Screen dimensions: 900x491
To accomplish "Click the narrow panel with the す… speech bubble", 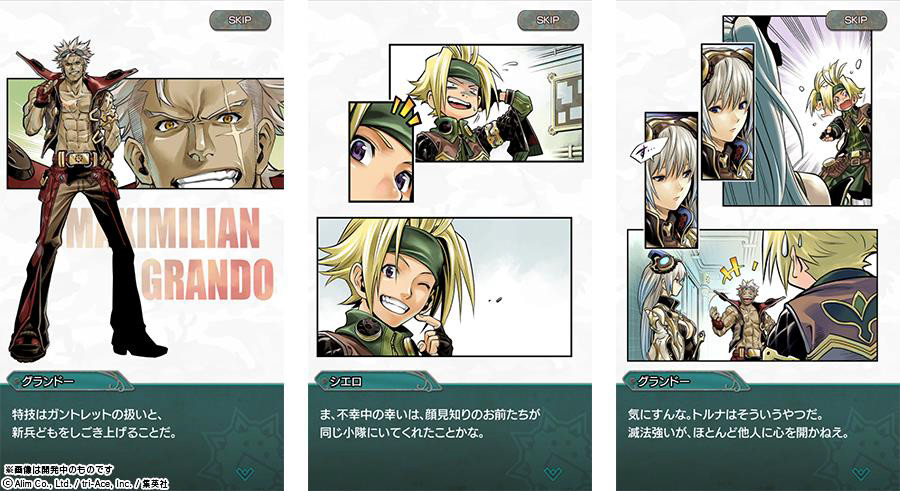I will point(672,180).
